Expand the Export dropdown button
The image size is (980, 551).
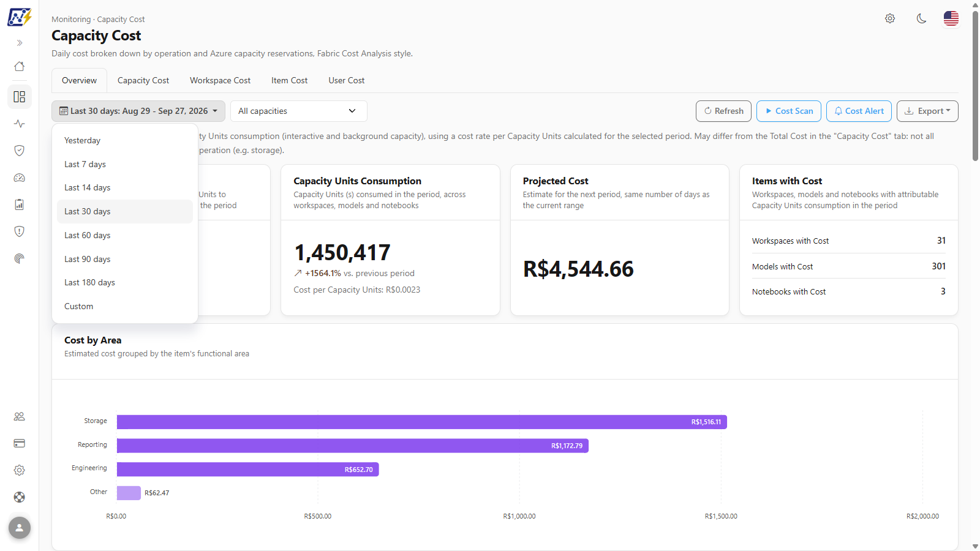[927, 111]
